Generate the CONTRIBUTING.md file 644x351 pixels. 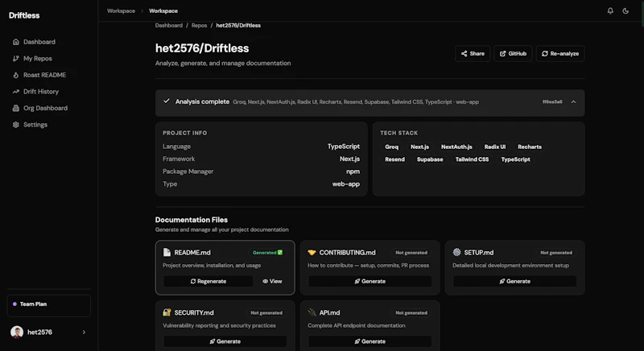(x=370, y=281)
